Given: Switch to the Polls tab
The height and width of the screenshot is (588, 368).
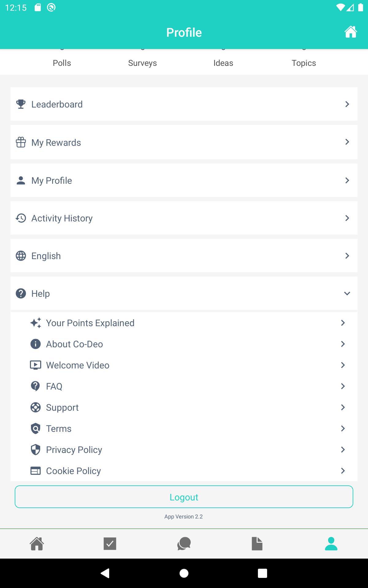Looking at the screenshot, I should (62, 63).
